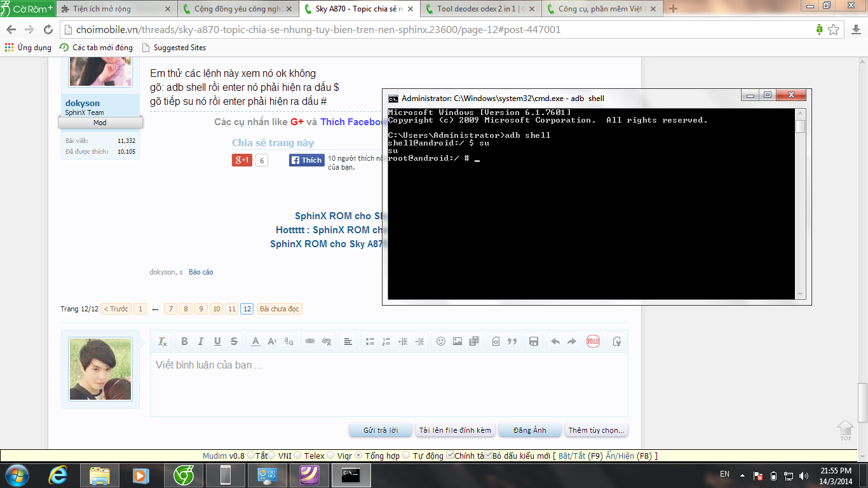868x488 pixels.
Task: Click the Redo arrow in editor
Action: pyautogui.click(x=572, y=341)
